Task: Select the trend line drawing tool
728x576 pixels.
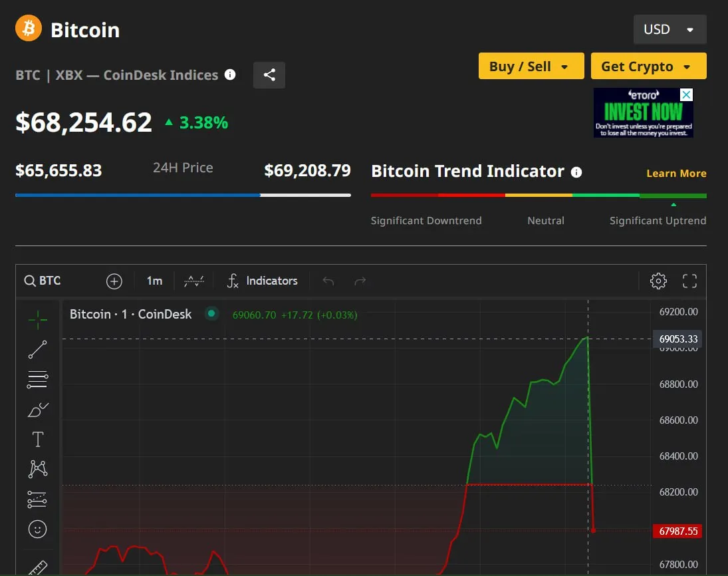Action: 38,349
